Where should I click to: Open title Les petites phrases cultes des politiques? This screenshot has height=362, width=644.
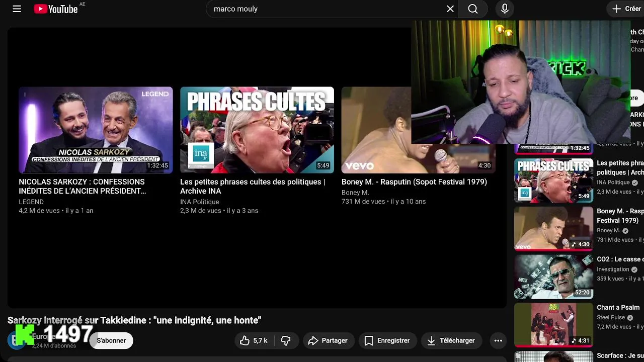(253, 187)
